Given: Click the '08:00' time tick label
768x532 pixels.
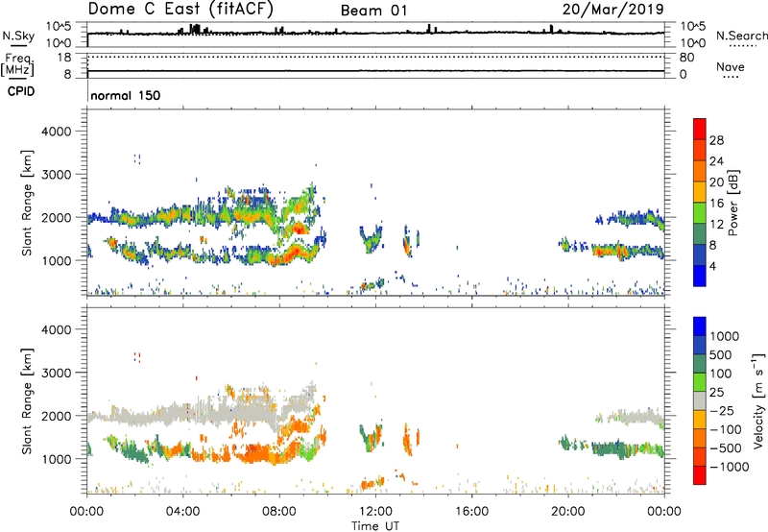Looking at the screenshot, I should pyautogui.click(x=279, y=512).
